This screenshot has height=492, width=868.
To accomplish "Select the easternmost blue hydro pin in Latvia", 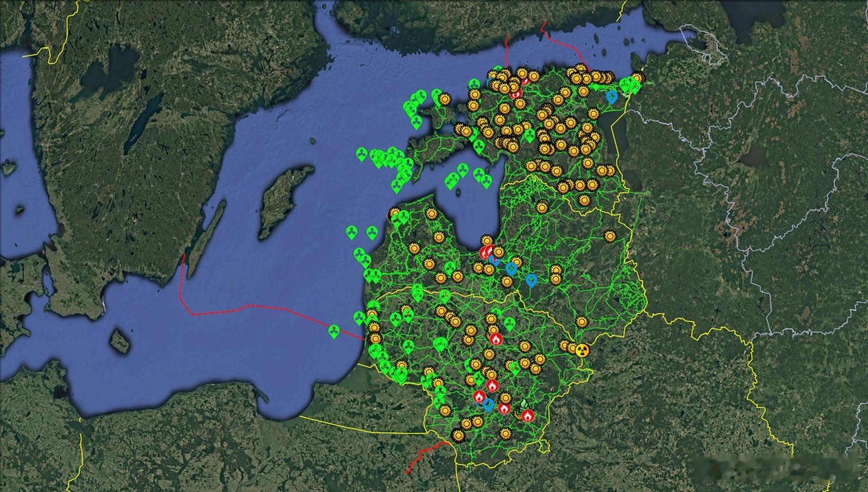I will click(x=532, y=280).
